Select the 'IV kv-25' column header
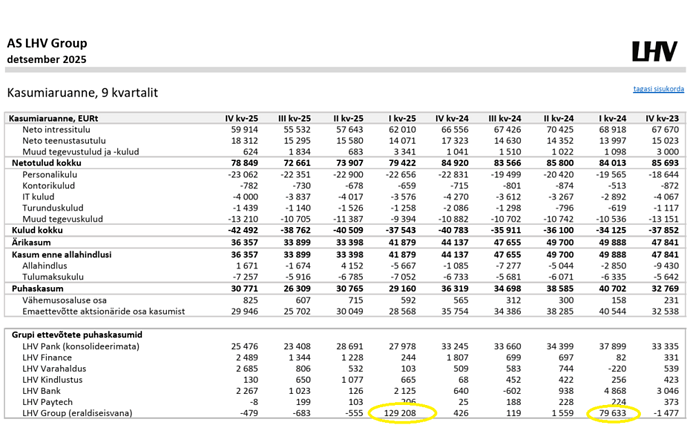Image resolution: width=690 pixels, height=425 pixels. click(x=244, y=119)
